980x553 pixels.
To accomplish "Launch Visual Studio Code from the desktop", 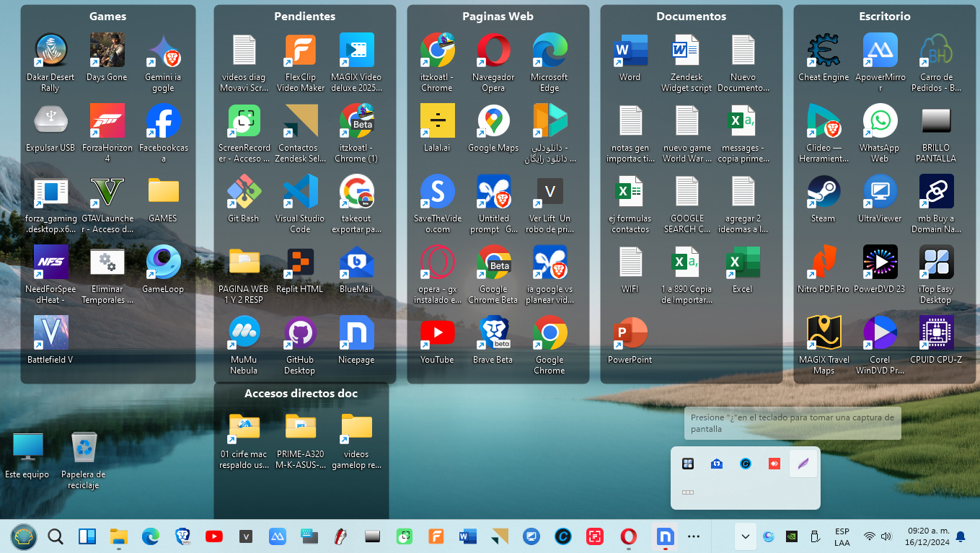I will click(x=300, y=192).
